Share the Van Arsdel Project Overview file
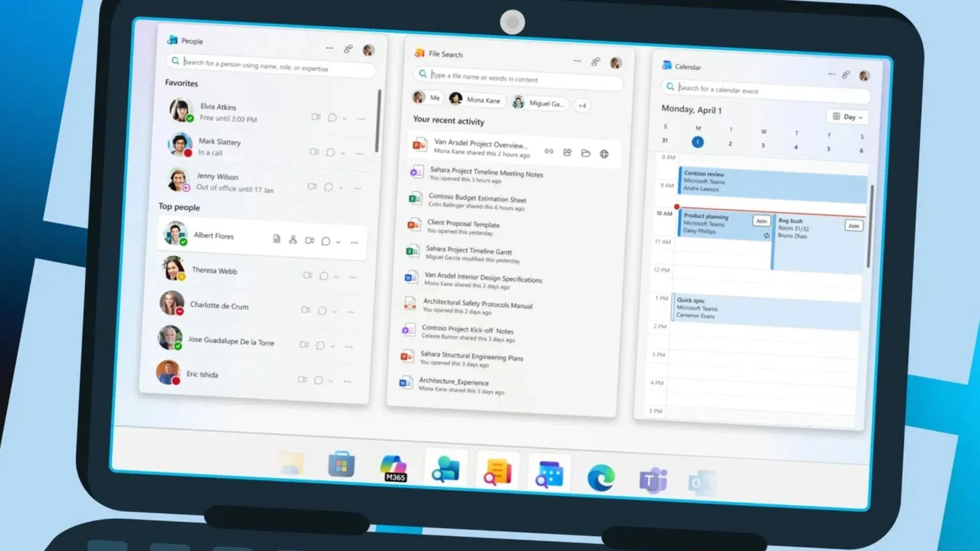Viewport: 980px width, 551px height. click(567, 152)
